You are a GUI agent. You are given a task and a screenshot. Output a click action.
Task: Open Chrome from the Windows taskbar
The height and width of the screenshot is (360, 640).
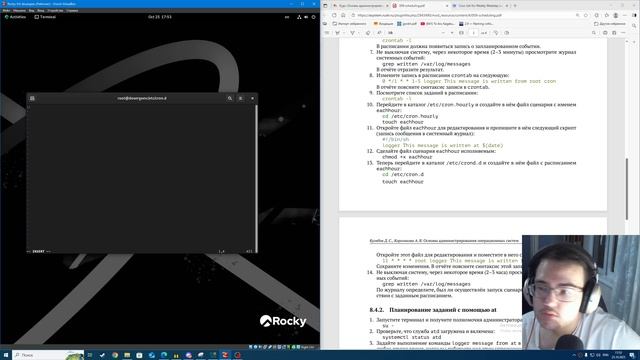pyautogui.click(x=115, y=355)
